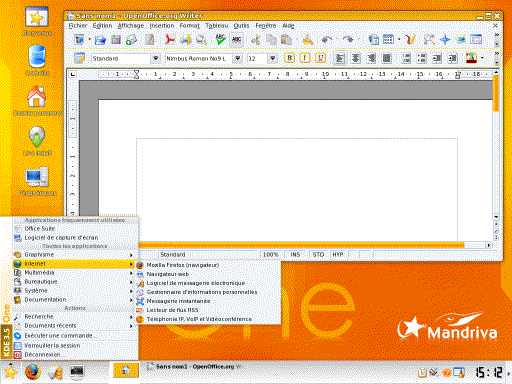Expand the Nimbus Roman font name dropdown
Viewport: 512px width, 384px height.
[x=237, y=58]
